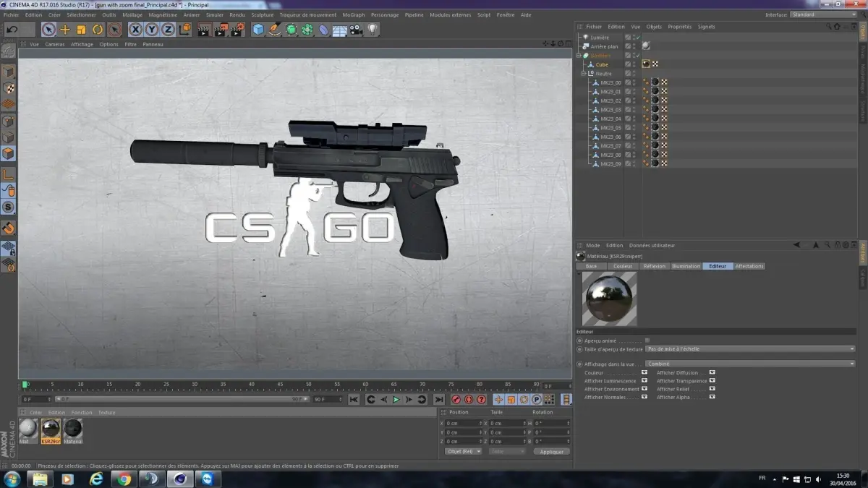Open the green subdivision generator icon

pyautogui.click(x=291, y=30)
